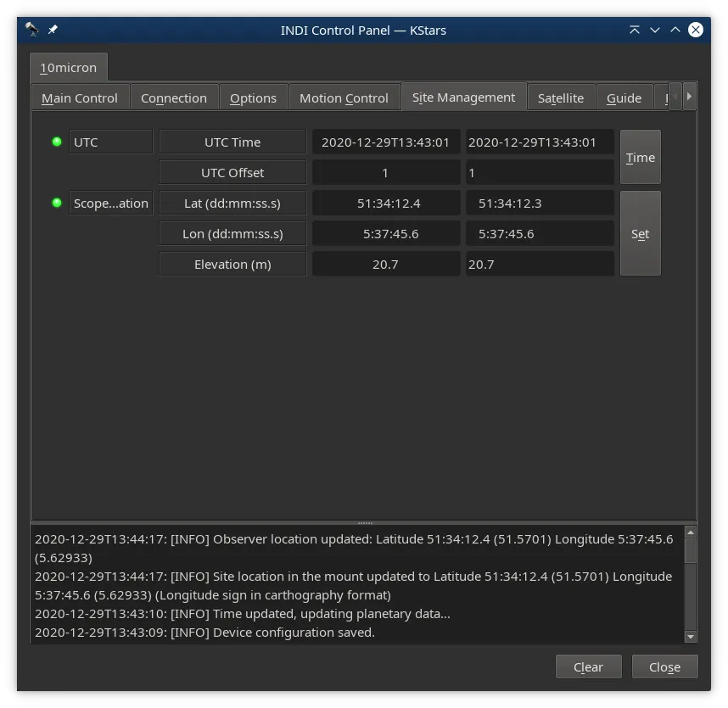
Task: Select the 10micron device tab
Action: coord(69,68)
